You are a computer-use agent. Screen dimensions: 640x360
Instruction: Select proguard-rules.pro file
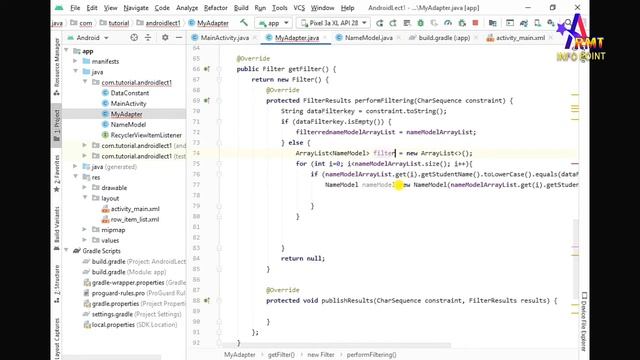(118, 293)
